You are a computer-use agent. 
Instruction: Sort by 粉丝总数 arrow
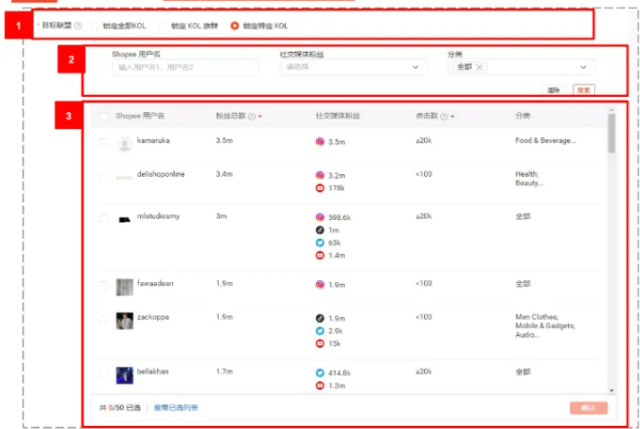click(x=260, y=117)
